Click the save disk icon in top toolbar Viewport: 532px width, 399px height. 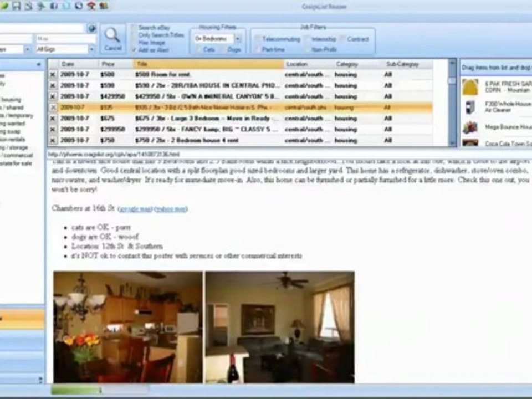click(16, 6)
